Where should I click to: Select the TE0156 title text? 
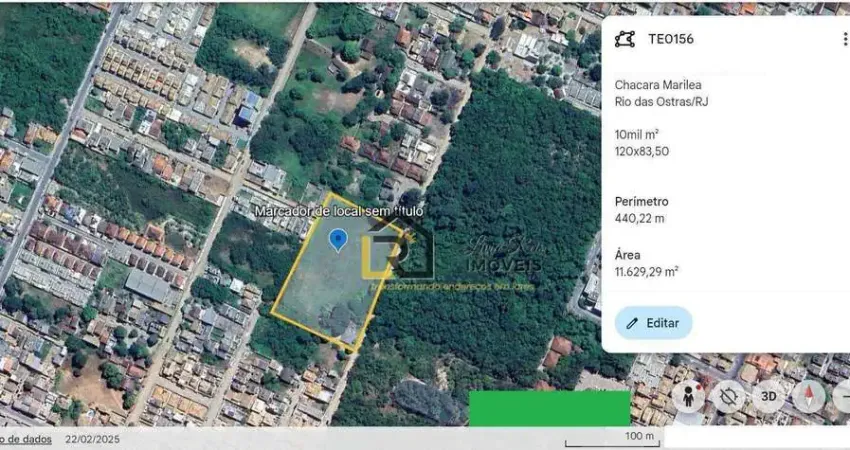pyautogui.click(x=671, y=39)
